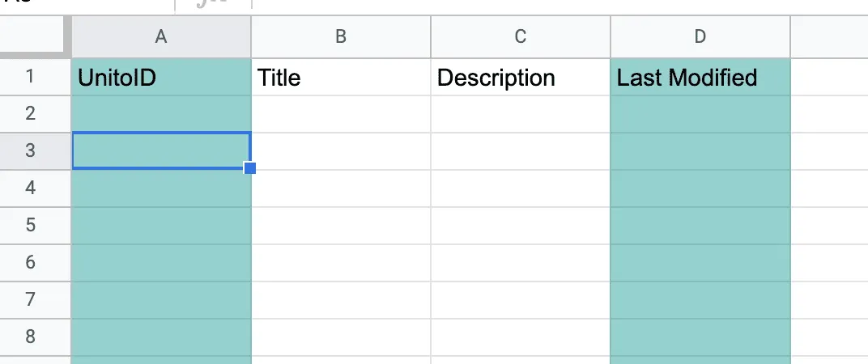Image resolution: width=868 pixels, height=364 pixels.
Task: Click the Last Modified header cell
Action: tap(700, 77)
